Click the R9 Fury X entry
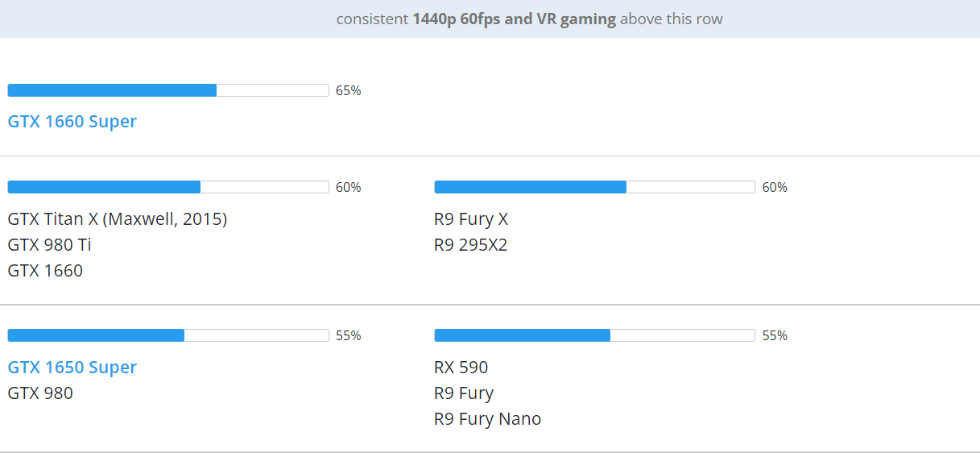Screen dimensions: 980x453 [471, 219]
